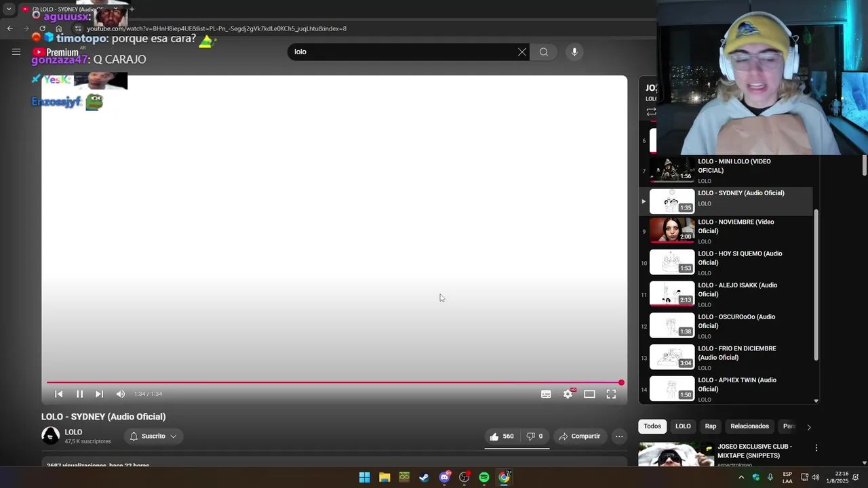Screen dimensions: 868x488
Task: Open clock showing 22:16
Action: click(837, 477)
